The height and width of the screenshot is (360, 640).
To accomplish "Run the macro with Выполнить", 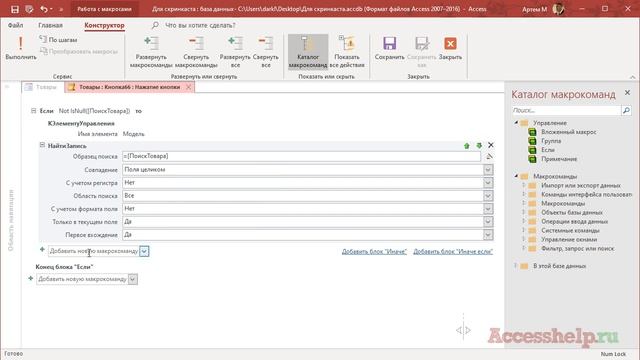I will click(x=20, y=48).
